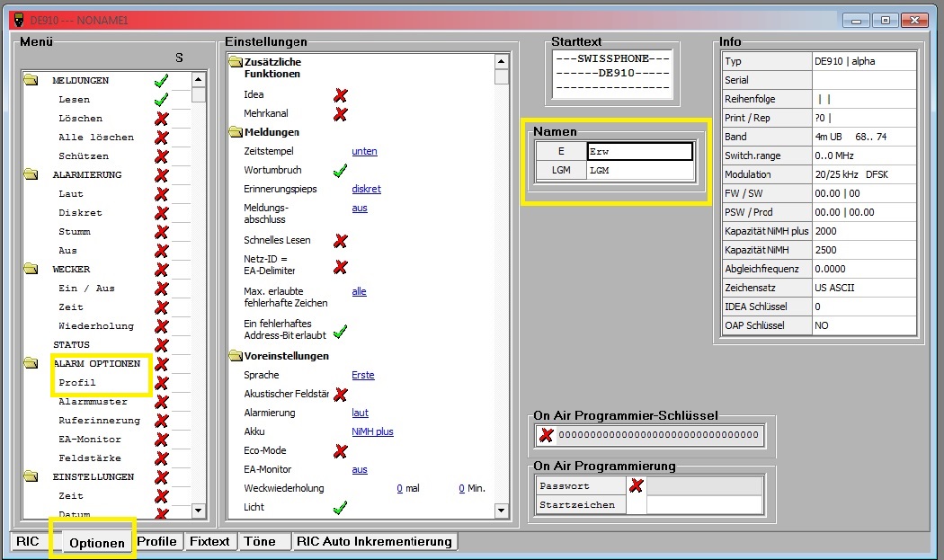The width and height of the screenshot is (944, 560).
Task: Enable the Idea option red X
Action: tap(341, 95)
